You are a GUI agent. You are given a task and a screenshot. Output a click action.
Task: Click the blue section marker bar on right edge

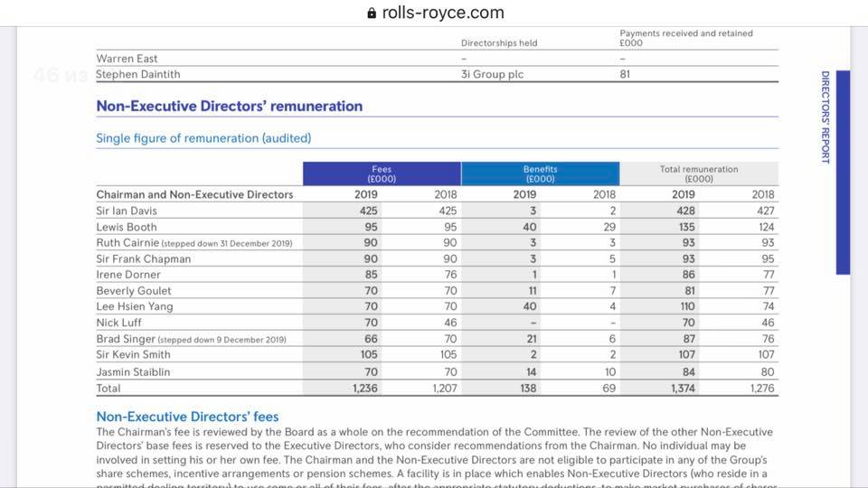tap(843, 172)
